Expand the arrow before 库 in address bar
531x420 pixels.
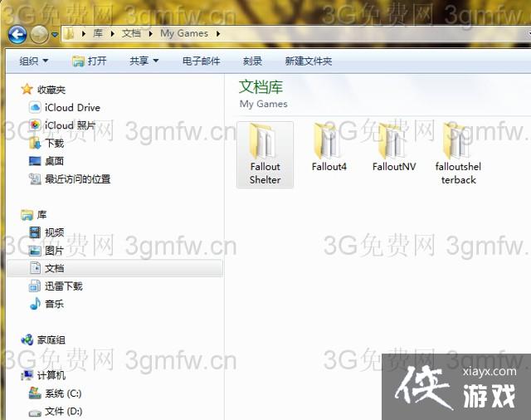click(84, 33)
